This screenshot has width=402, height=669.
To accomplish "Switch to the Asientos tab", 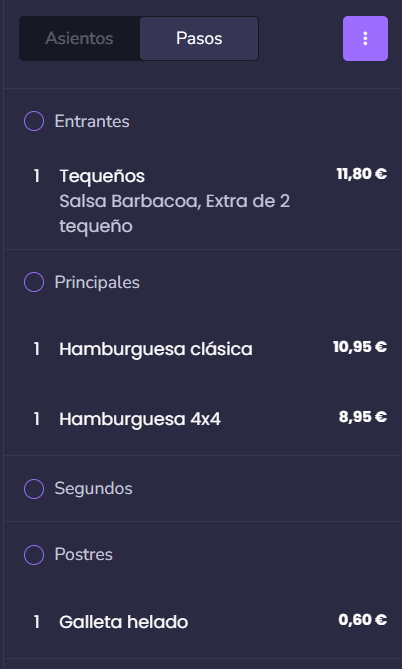I will coord(79,38).
